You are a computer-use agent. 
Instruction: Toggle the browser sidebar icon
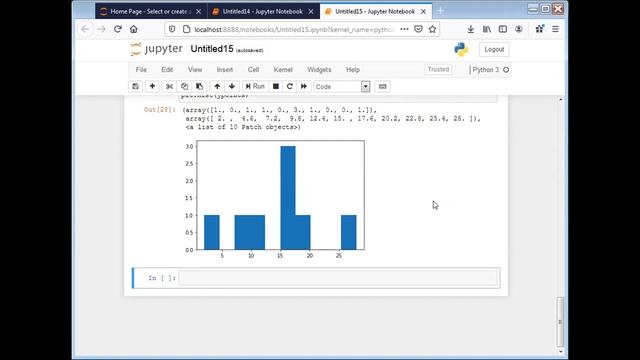503,29
